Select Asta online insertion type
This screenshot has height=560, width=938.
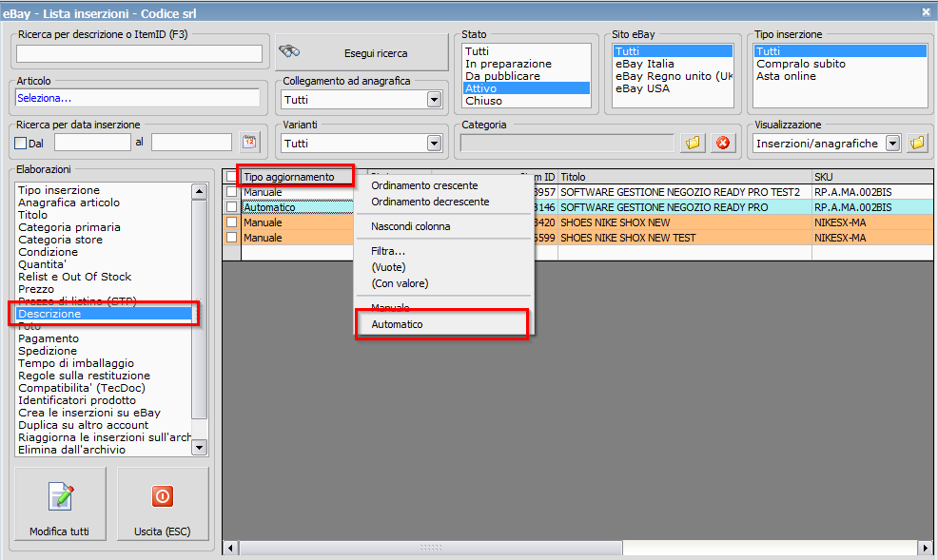click(840, 76)
